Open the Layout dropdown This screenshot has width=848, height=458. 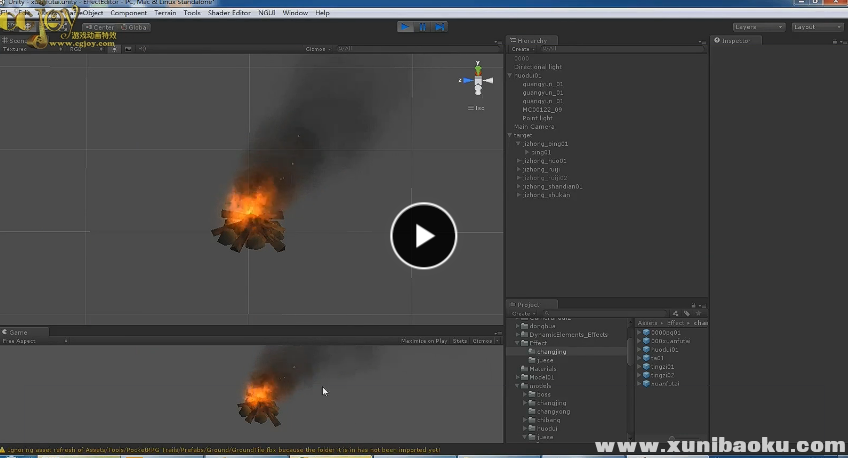point(817,27)
